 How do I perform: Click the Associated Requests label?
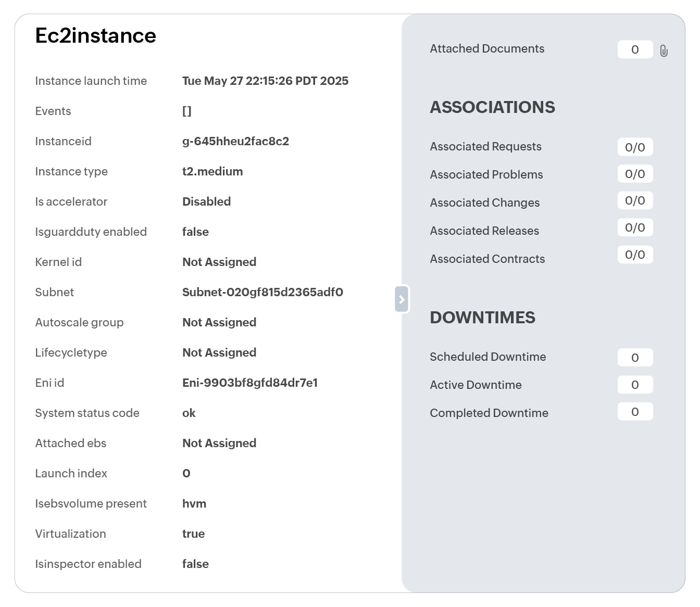[485, 146]
